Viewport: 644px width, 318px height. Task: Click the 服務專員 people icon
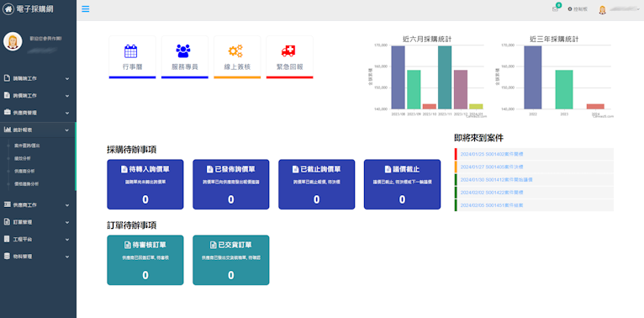pos(183,51)
